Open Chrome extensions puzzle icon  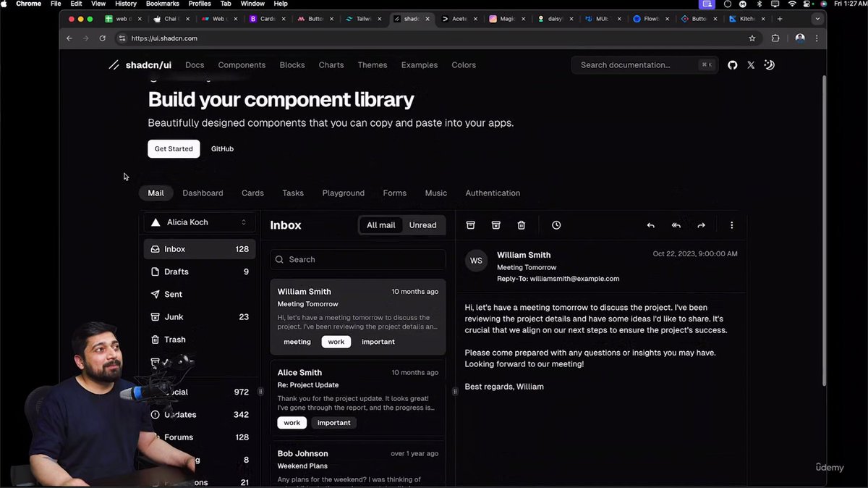(x=775, y=38)
